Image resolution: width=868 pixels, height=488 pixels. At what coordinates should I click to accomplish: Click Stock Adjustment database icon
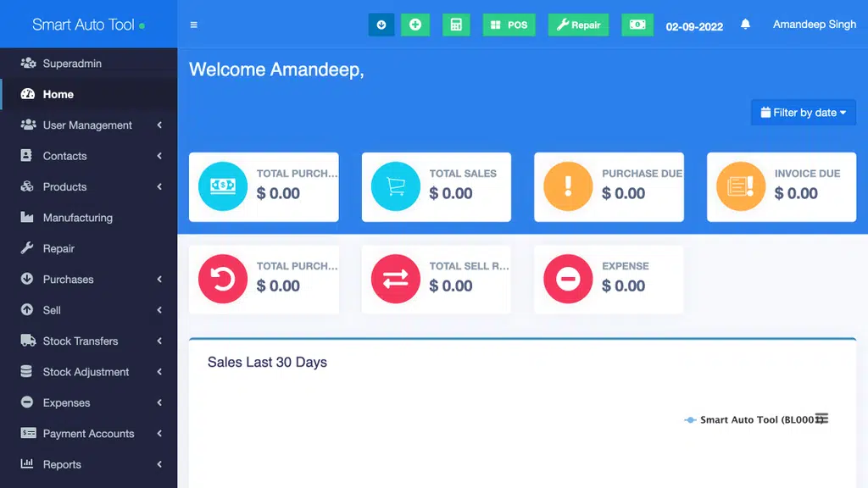pyautogui.click(x=26, y=371)
